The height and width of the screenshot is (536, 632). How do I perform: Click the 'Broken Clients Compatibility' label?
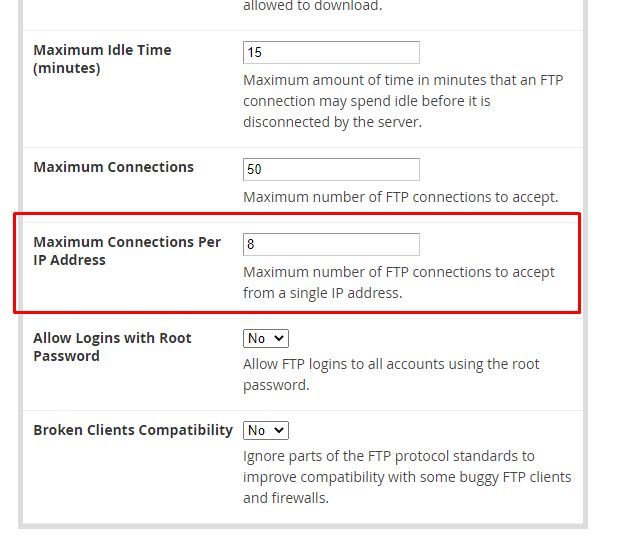pos(133,430)
